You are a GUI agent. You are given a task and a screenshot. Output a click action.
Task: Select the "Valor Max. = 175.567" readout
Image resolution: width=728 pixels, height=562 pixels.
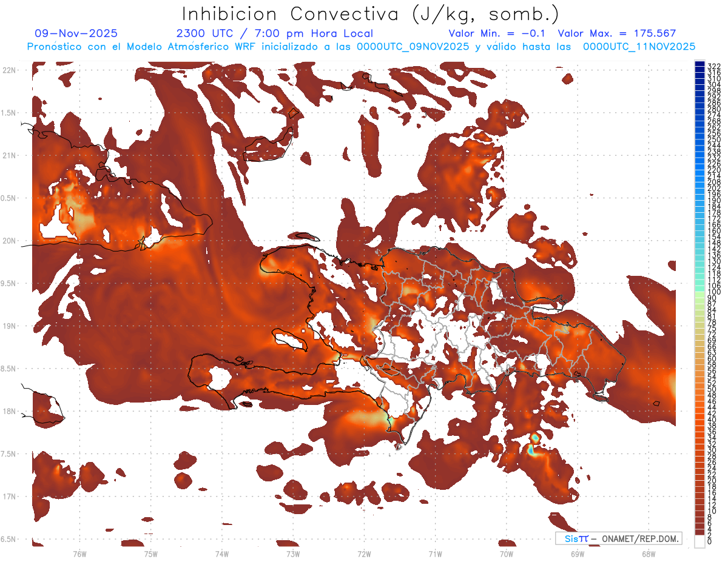pyautogui.click(x=616, y=33)
